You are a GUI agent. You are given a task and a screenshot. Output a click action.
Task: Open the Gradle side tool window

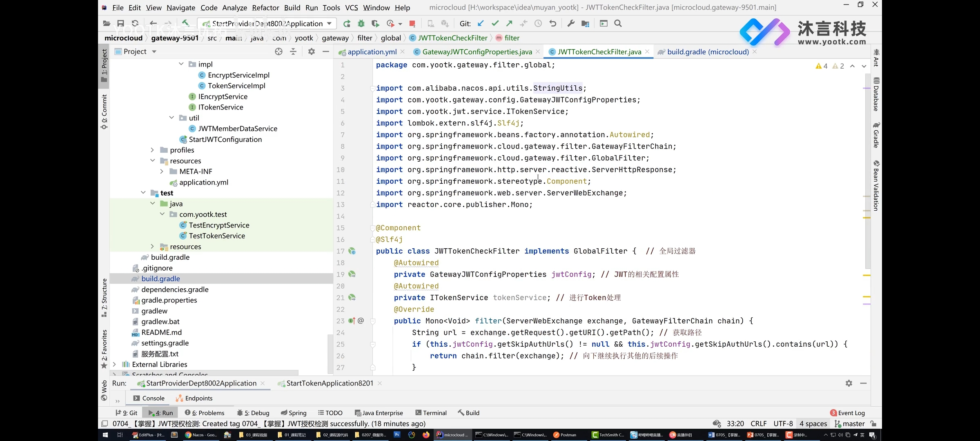click(876, 135)
